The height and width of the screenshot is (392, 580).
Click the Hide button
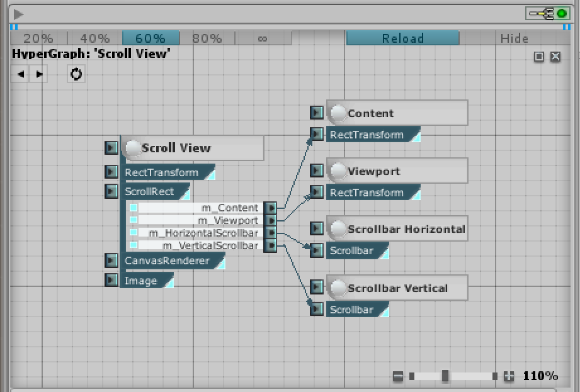[x=514, y=38]
